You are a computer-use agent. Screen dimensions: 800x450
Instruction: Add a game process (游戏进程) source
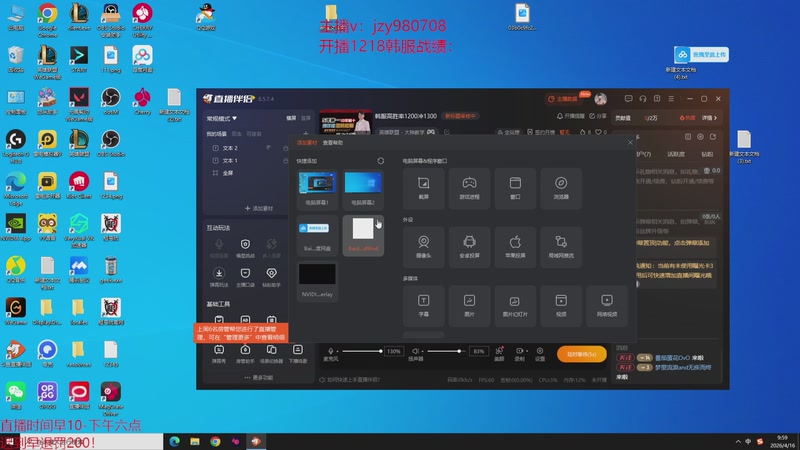469,188
